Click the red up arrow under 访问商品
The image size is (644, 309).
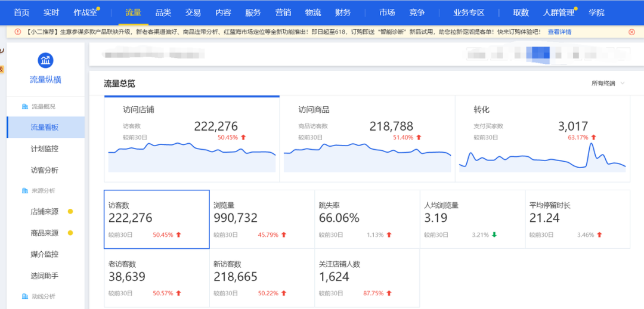tap(419, 137)
